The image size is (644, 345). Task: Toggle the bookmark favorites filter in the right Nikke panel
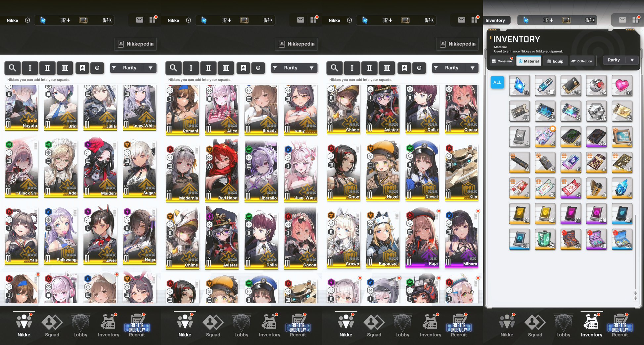[x=404, y=68]
